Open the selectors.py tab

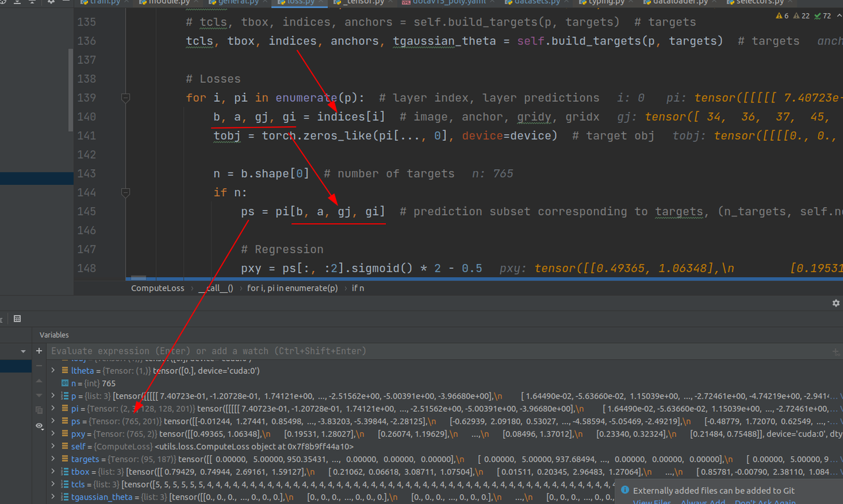click(761, 3)
